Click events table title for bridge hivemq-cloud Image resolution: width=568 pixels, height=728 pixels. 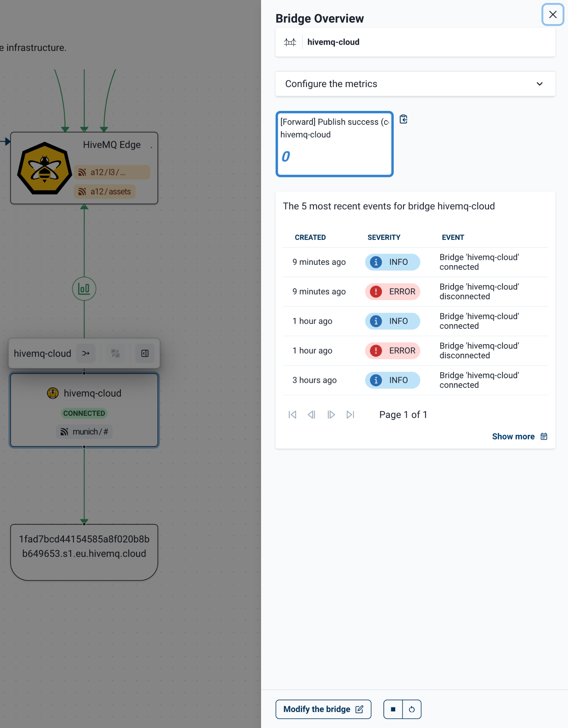click(x=389, y=206)
